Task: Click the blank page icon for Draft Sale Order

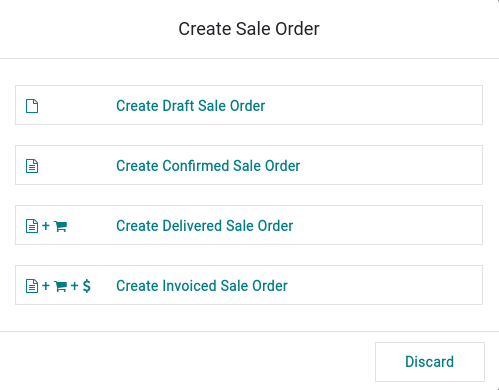Action: (x=32, y=106)
